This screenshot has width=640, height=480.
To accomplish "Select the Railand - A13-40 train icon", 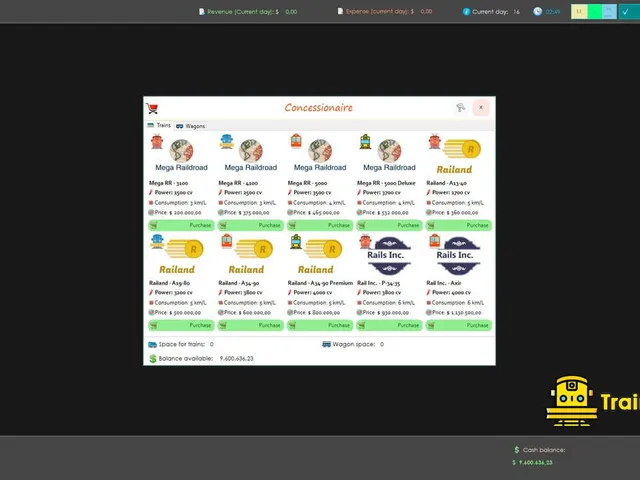I will pos(435,142).
